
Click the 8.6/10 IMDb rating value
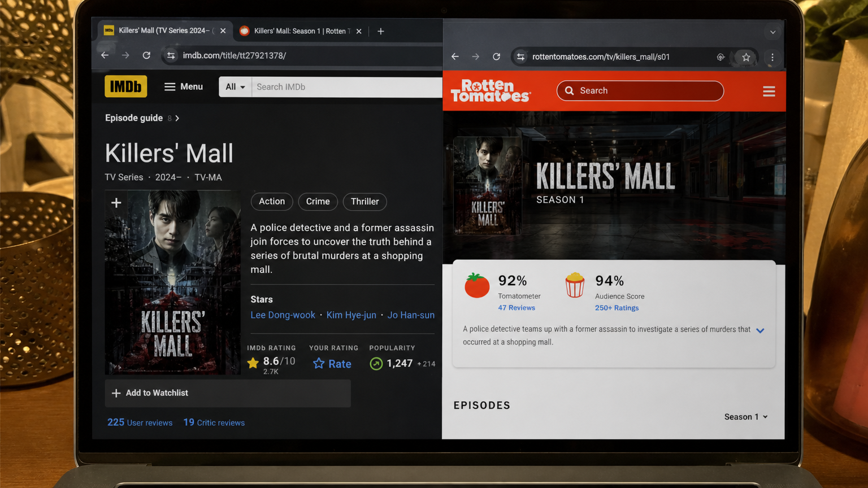pos(279,361)
